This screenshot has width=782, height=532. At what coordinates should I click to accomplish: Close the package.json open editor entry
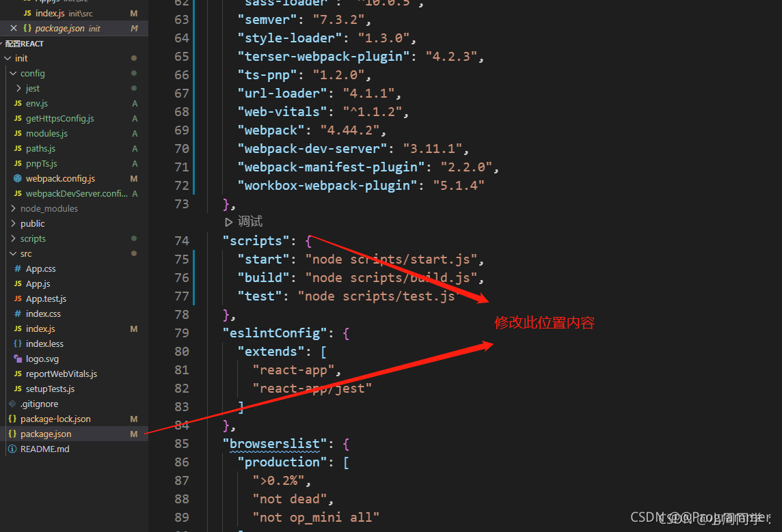[x=14, y=29]
